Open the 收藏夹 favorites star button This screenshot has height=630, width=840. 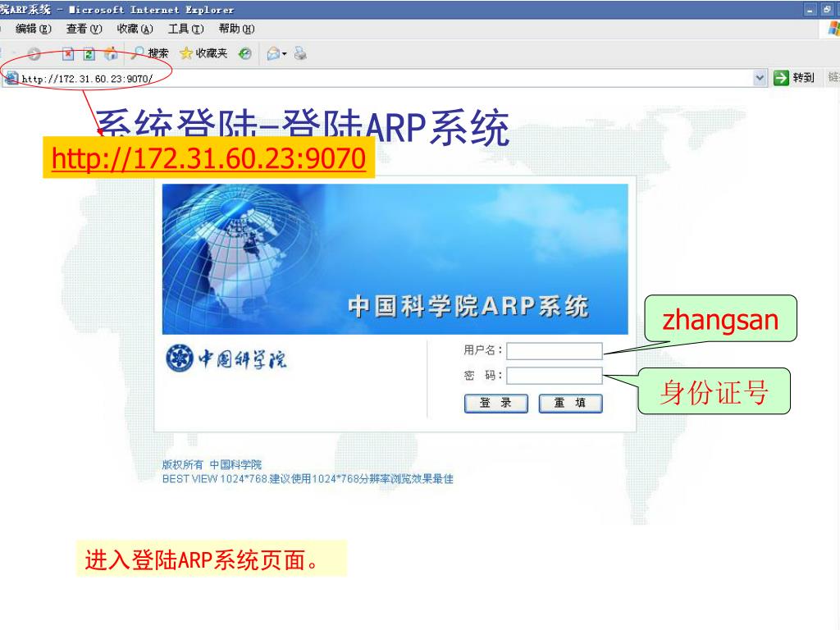tap(203, 53)
